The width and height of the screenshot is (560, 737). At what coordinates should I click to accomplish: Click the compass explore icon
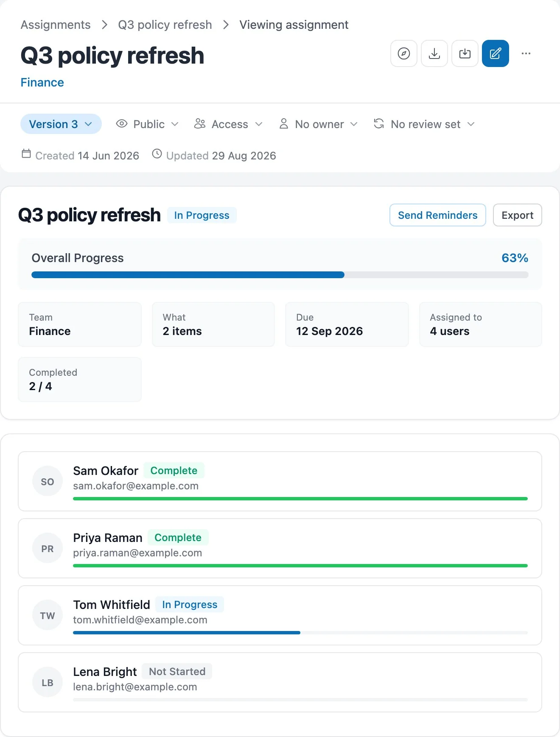click(404, 53)
